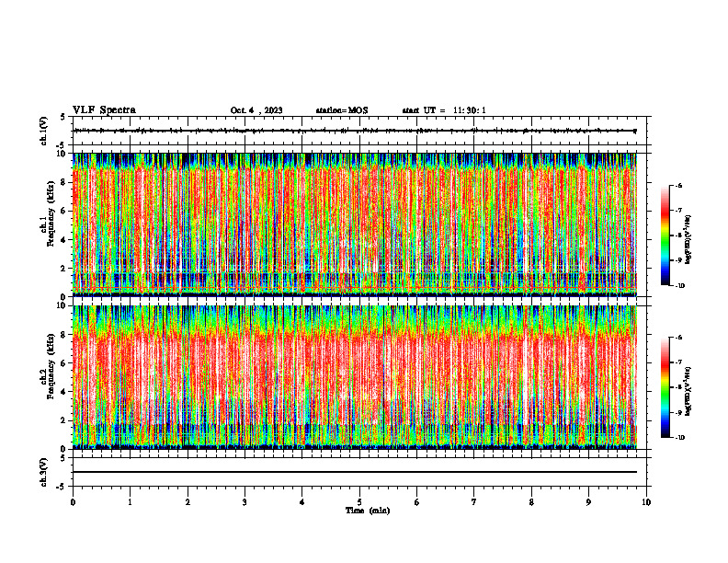This screenshot has height=563, width=728.
Task: Click time axis tick label "6"
Action: tap(417, 502)
